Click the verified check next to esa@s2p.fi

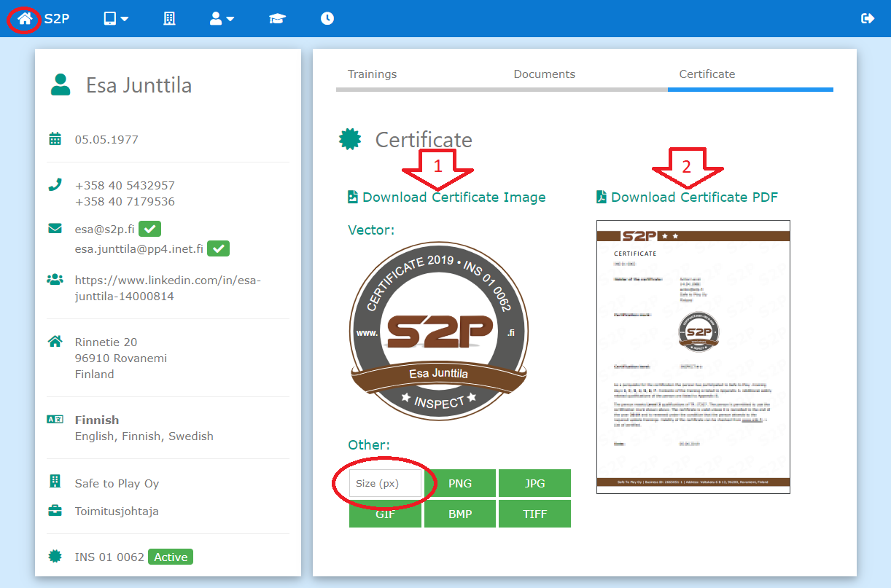[149, 229]
